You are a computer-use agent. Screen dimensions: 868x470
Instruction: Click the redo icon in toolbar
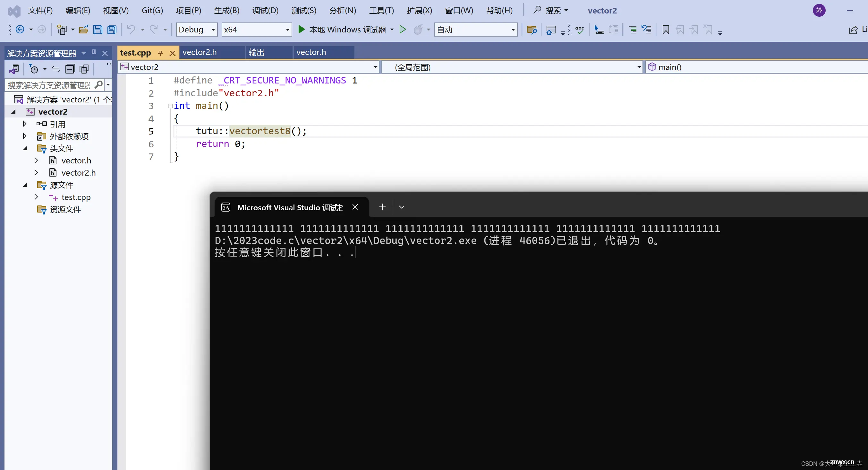[x=153, y=29]
